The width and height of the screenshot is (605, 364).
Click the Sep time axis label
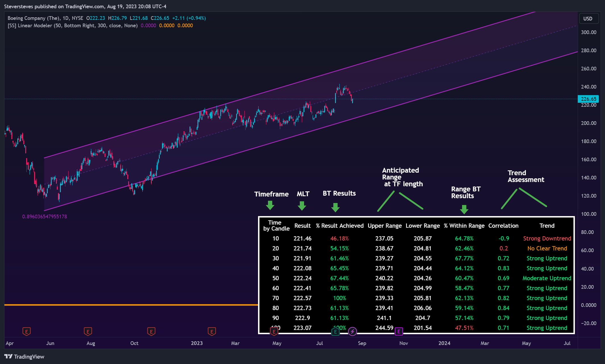[x=362, y=343]
